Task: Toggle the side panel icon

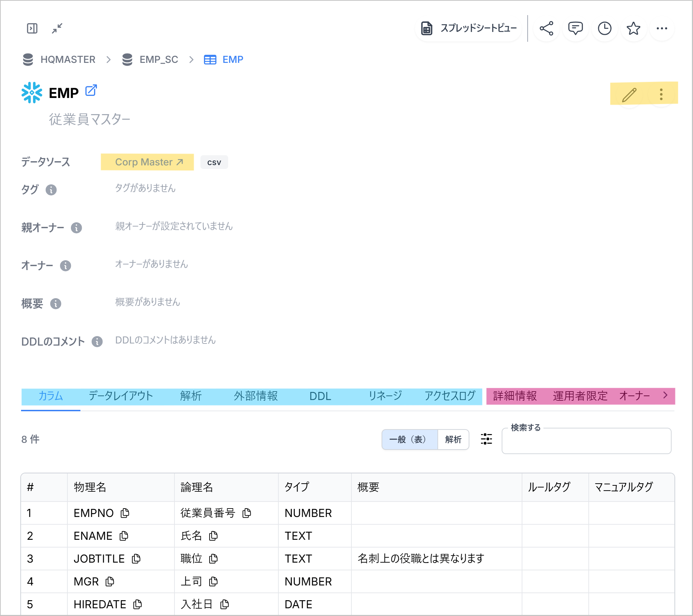Action: [x=32, y=28]
